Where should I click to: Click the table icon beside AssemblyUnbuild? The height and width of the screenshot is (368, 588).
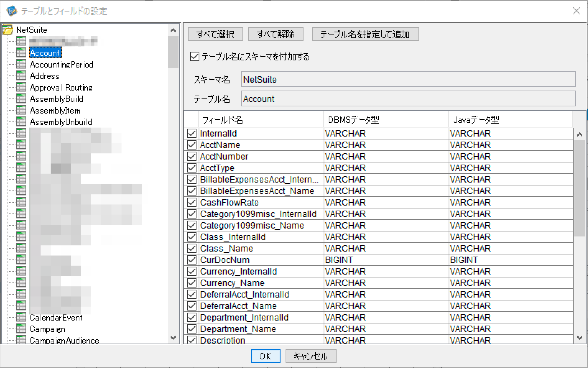tap(21, 122)
